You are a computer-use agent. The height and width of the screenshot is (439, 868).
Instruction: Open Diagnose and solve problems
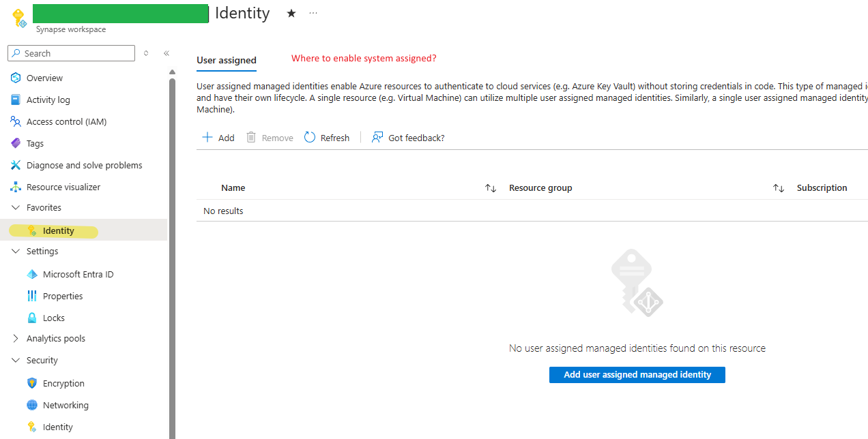(85, 165)
